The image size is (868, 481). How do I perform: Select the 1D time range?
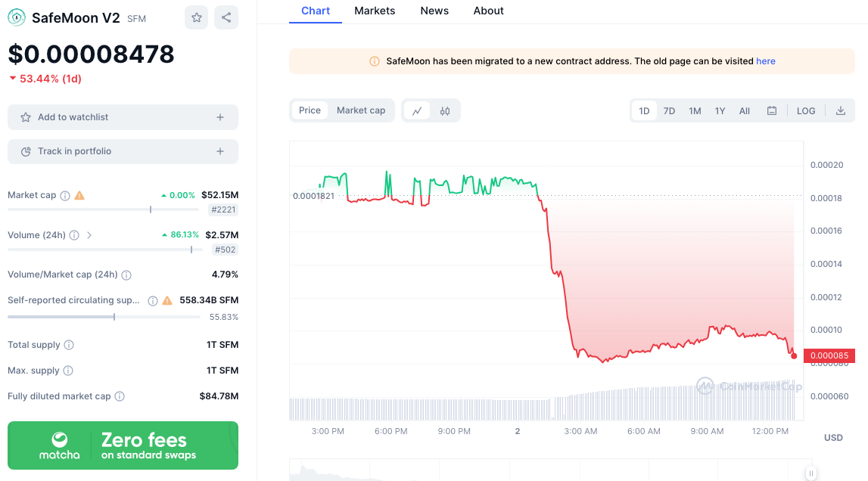point(644,110)
